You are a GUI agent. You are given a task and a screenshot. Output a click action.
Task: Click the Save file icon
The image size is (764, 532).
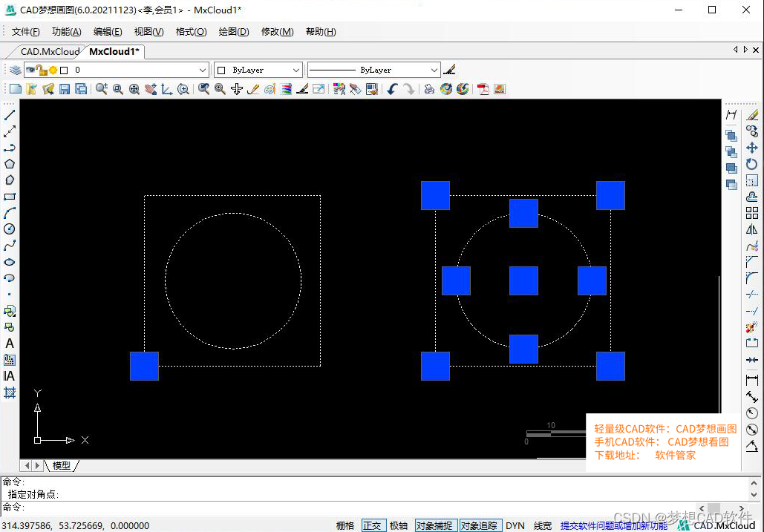[x=65, y=89]
